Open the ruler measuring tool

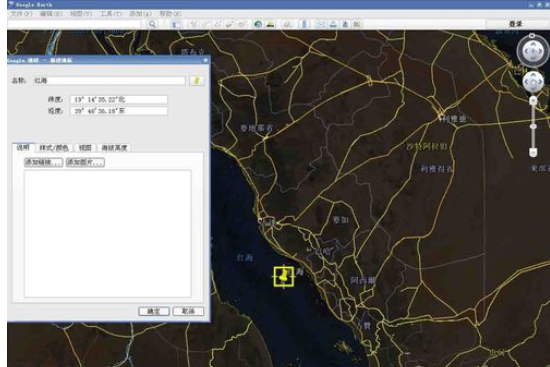coord(304,24)
